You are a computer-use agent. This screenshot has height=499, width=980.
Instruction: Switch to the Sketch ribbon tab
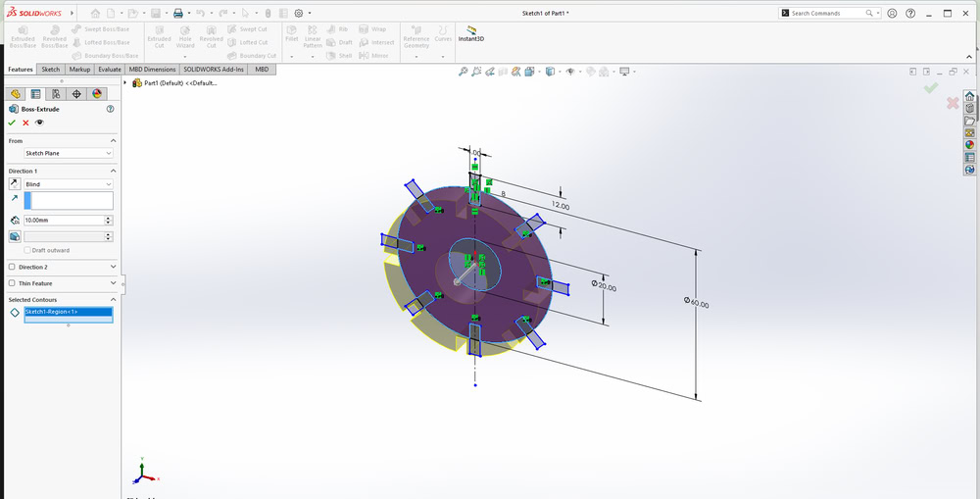point(51,70)
